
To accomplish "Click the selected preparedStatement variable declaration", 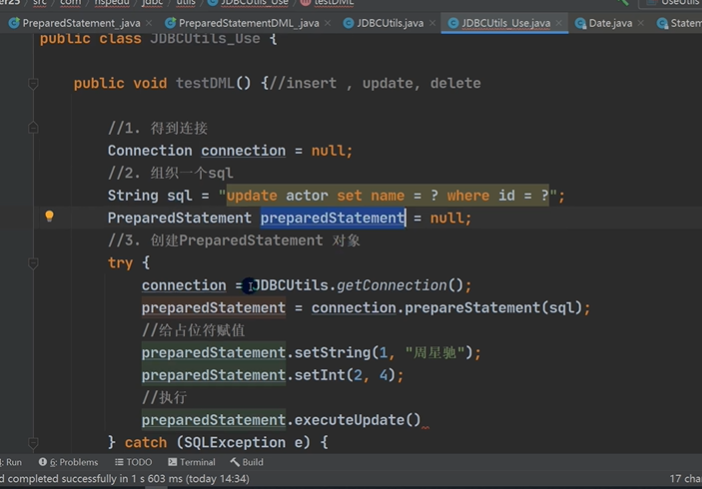I will coord(333,218).
